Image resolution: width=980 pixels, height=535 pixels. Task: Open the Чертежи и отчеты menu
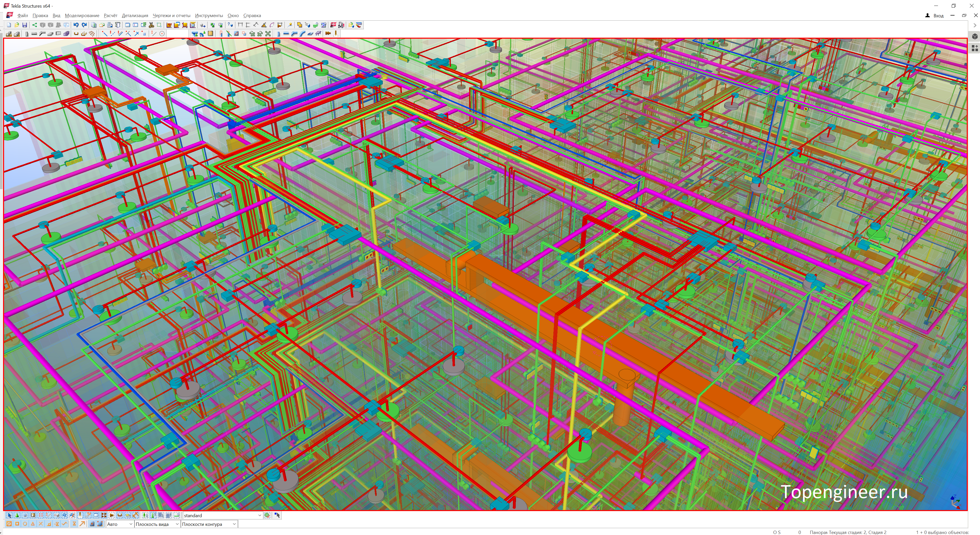(171, 16)
